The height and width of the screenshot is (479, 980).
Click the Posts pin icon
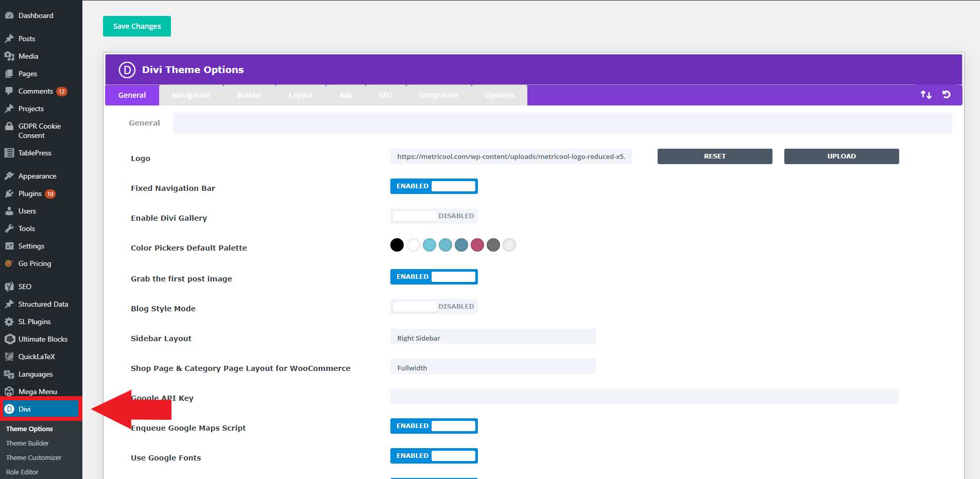pos(9,39)
